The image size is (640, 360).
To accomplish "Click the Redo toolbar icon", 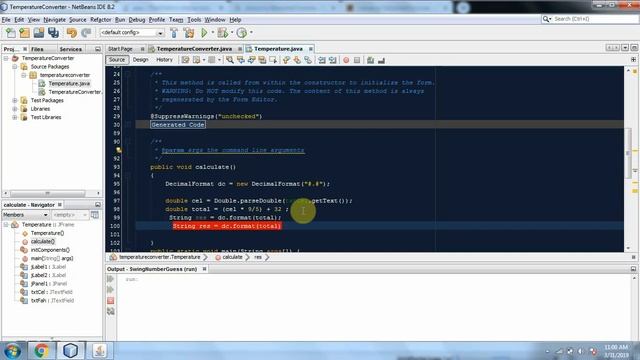I will [86, 33].
